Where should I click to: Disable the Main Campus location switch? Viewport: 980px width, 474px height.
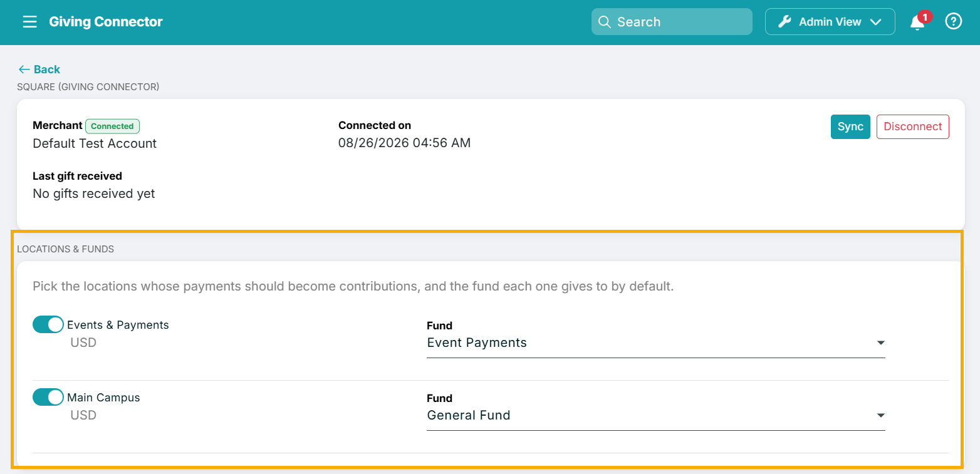[x=48, y=397]
